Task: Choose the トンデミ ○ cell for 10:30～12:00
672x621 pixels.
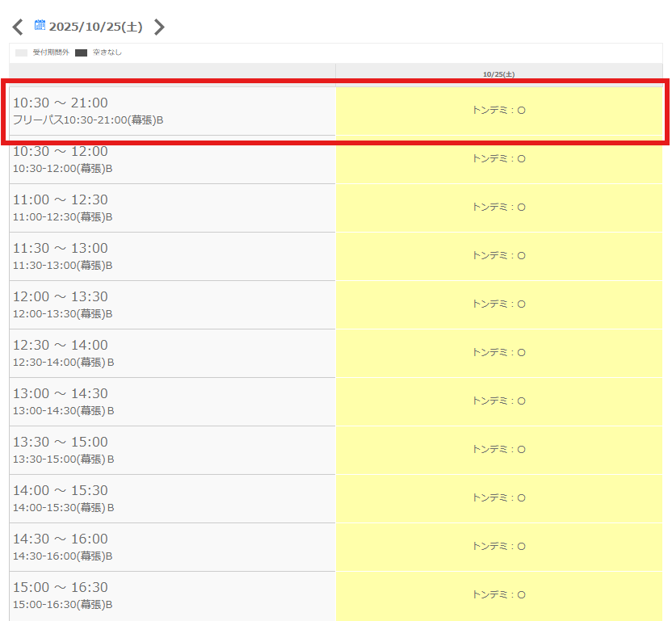Action: point(498,159)
